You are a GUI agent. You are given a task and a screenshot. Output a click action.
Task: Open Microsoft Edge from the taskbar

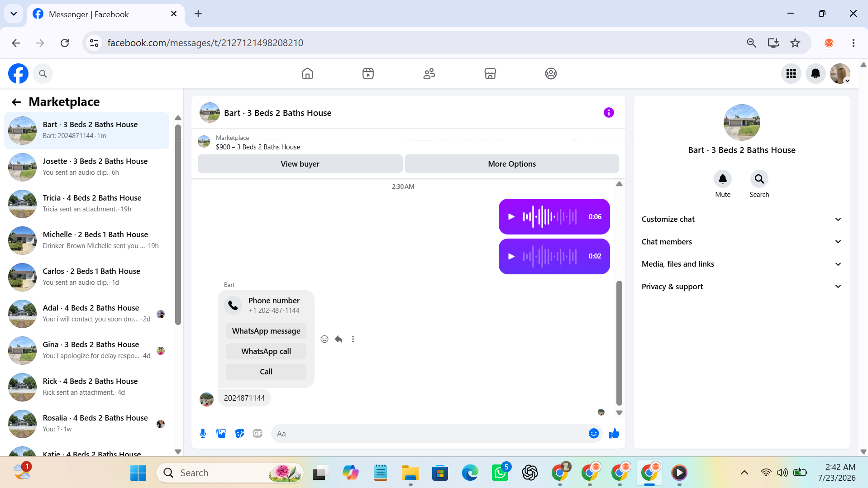click(470, 473)
